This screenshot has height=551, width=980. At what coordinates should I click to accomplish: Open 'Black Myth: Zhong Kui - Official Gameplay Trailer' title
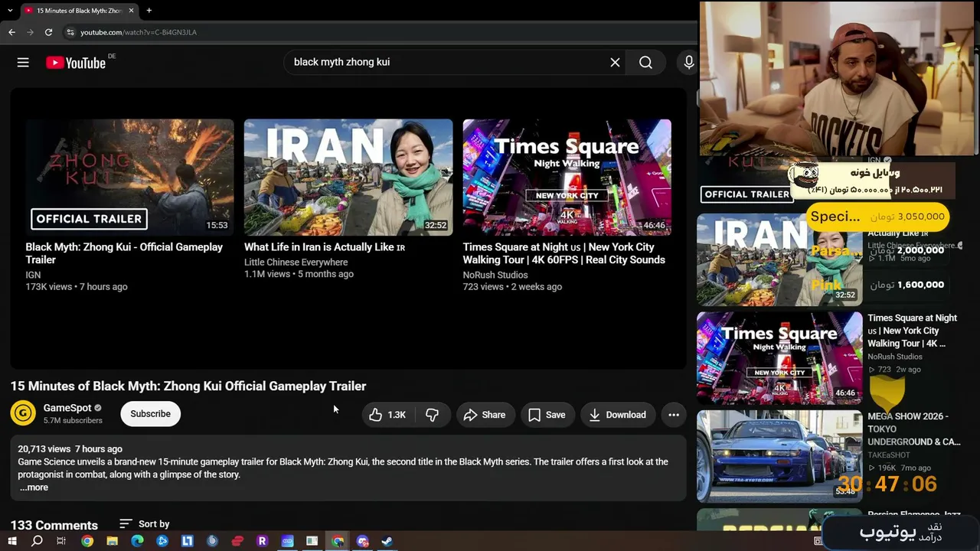[x=124, y=253]
